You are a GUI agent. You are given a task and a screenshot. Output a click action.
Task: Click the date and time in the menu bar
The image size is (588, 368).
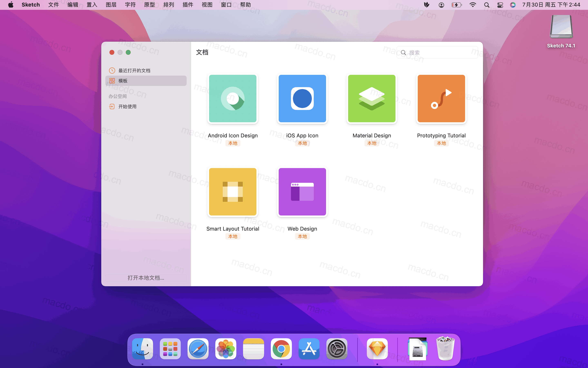551,5
